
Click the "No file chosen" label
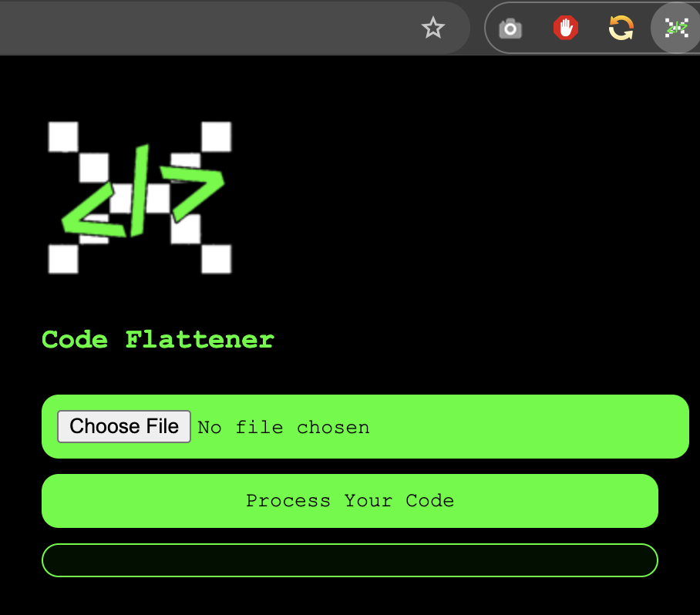click(284, 428)
